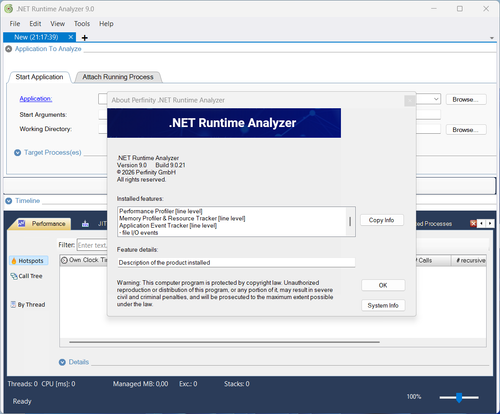500x414 pixels.
Task: Close the About dialog with its X
Action: 410,100
